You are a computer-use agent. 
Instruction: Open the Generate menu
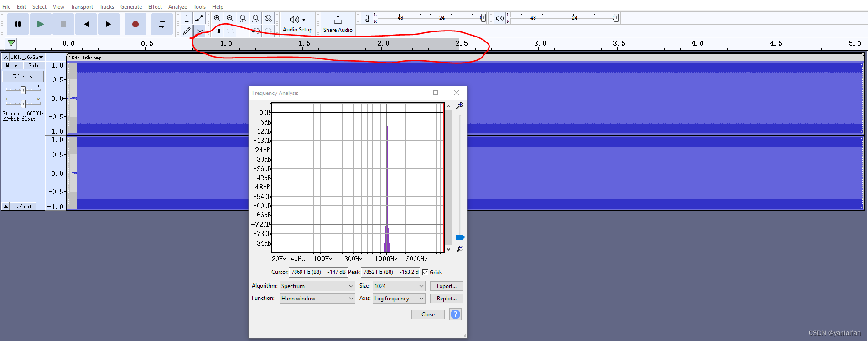131,6
